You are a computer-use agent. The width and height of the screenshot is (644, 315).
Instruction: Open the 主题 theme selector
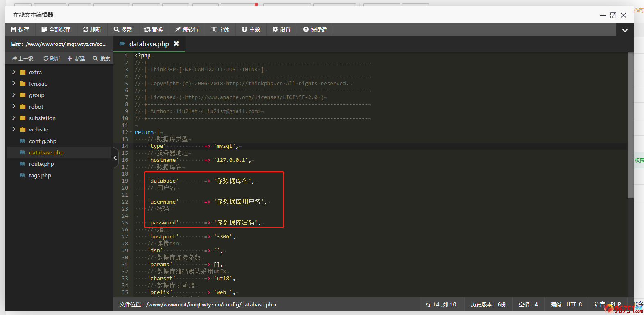(x=251, y=29)
